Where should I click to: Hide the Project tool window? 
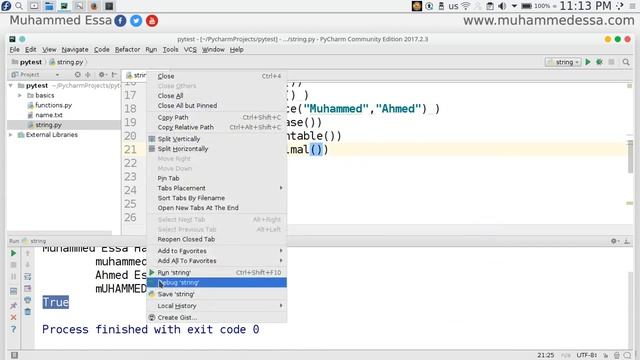[114, 75]
